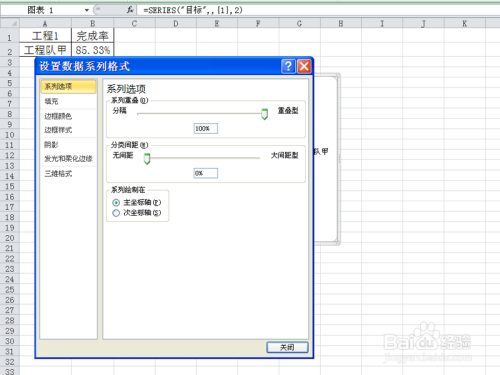Click the 0% gap width input box
Viewport: 500px width, 375px height.
[x=206, y=173]
